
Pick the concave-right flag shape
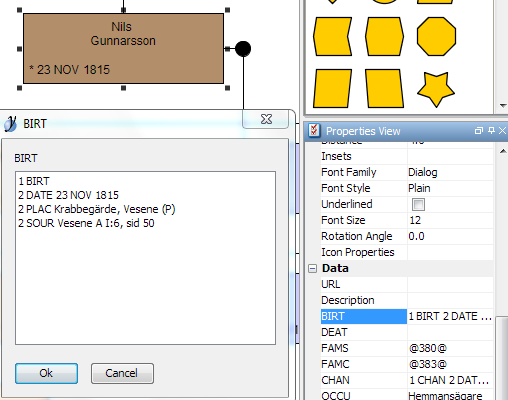coord(333,36)
